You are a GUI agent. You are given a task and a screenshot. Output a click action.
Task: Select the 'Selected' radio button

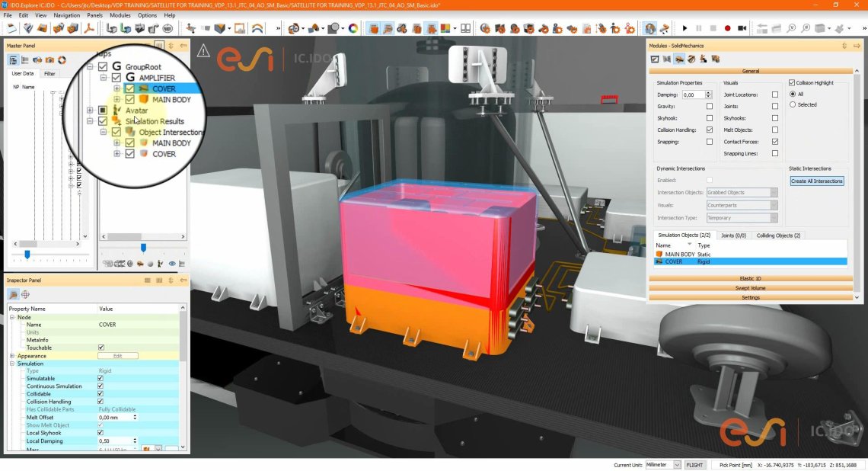[x=793, y=104]
